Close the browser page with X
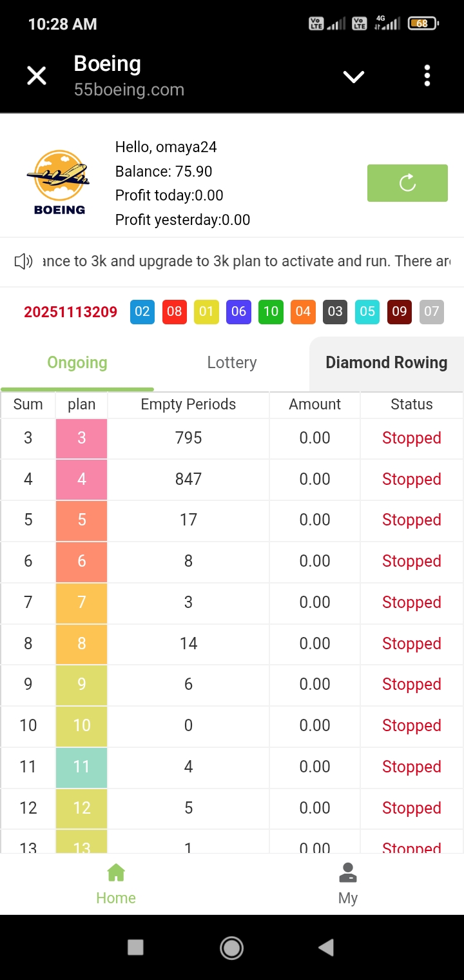Viewport: 464px width, 980px height. tap(37, 76)
